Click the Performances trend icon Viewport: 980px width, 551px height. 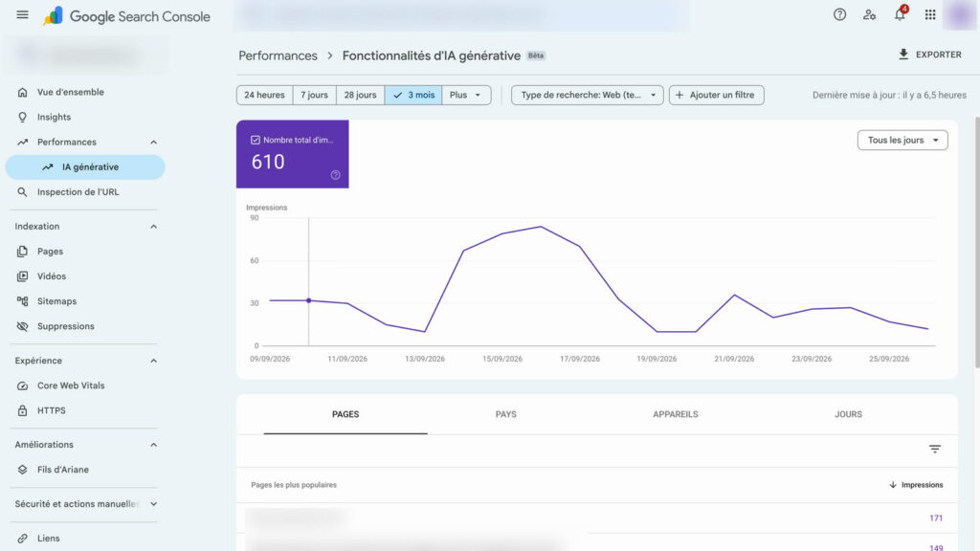coord(23,142)
